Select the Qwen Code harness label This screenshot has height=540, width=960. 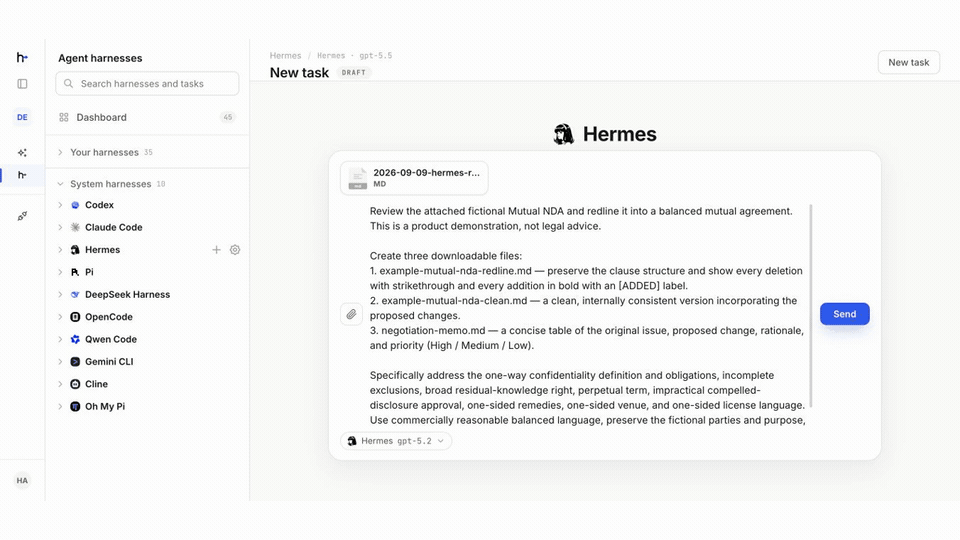click(x=111, y=339)
